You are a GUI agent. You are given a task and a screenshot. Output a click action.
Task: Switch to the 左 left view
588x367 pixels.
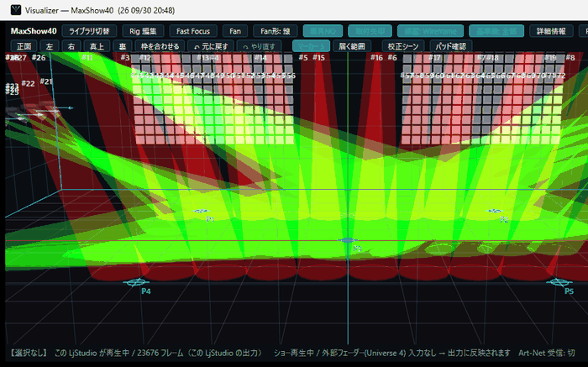tap(50, 46)
